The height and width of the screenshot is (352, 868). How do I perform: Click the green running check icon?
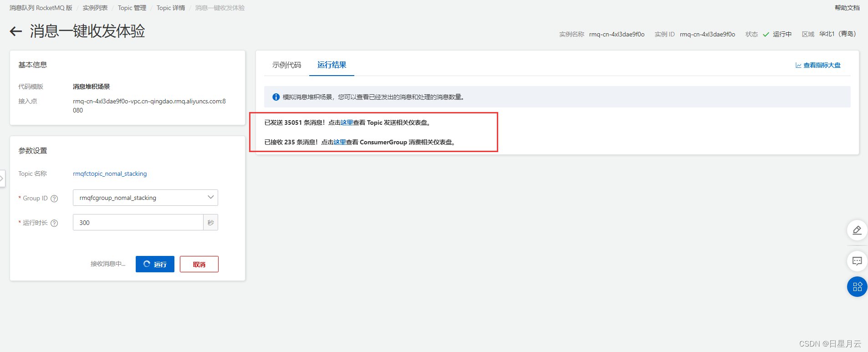766,34
